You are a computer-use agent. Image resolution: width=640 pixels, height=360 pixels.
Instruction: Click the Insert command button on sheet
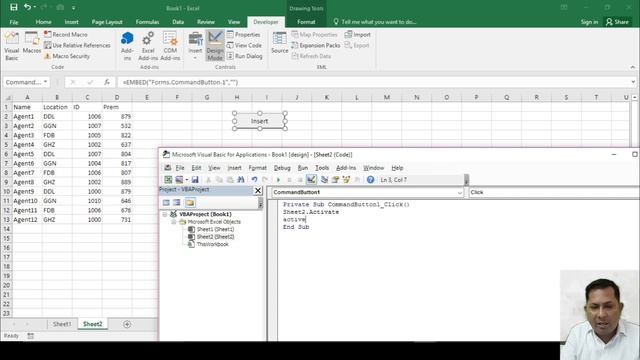point(260,121)
